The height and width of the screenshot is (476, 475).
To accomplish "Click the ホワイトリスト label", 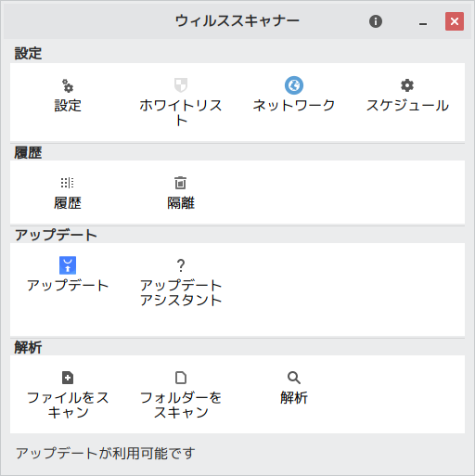I will click(x=181, y=113).
